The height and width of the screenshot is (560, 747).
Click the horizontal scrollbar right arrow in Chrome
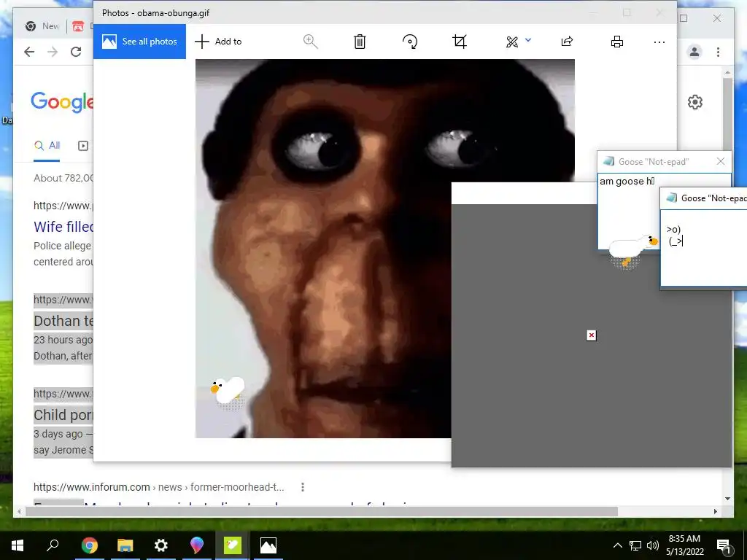click(715, 511)
